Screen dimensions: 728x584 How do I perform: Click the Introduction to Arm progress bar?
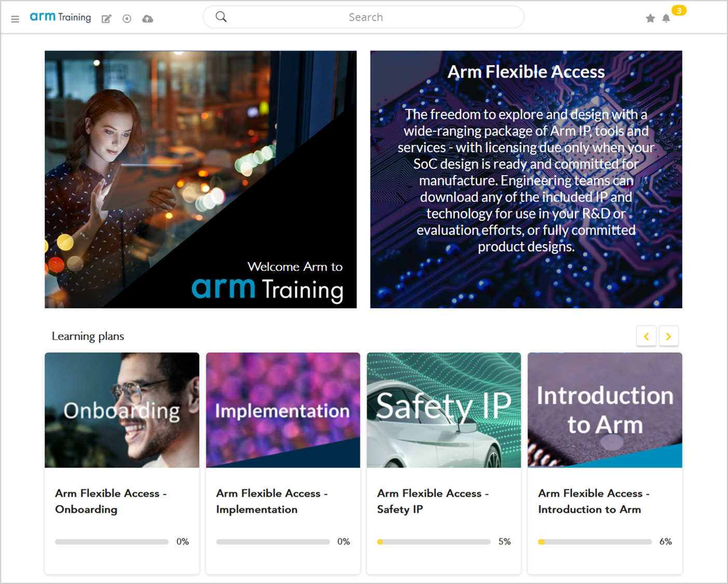[595, 542]
